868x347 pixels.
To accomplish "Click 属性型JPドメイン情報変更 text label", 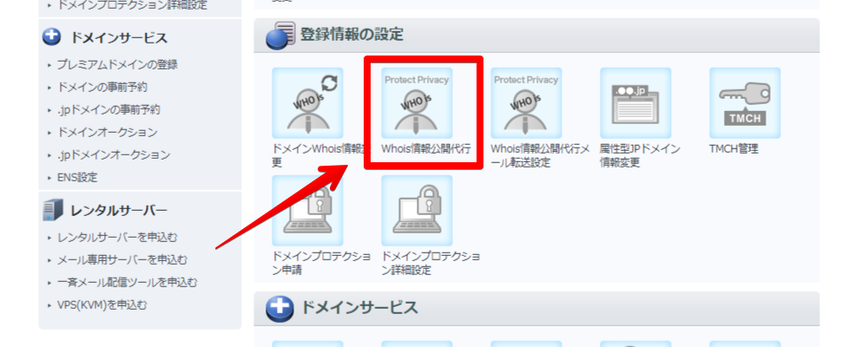I will click(641, 155).
